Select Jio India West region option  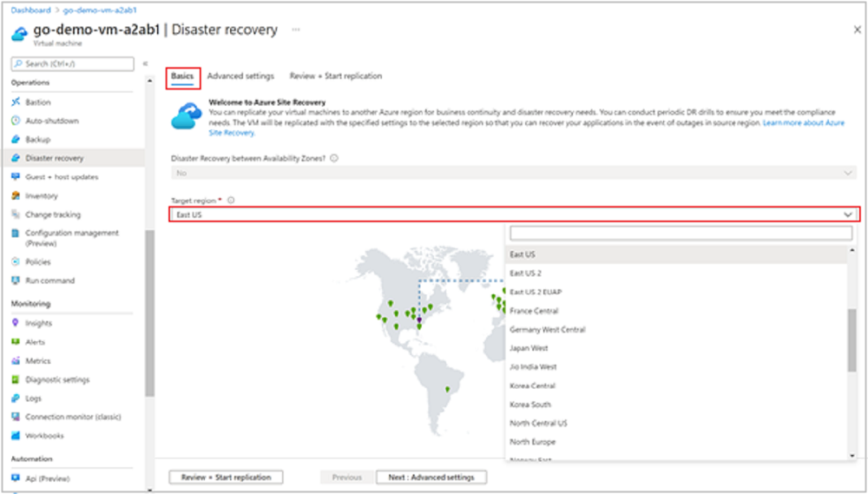pos(676,367)
